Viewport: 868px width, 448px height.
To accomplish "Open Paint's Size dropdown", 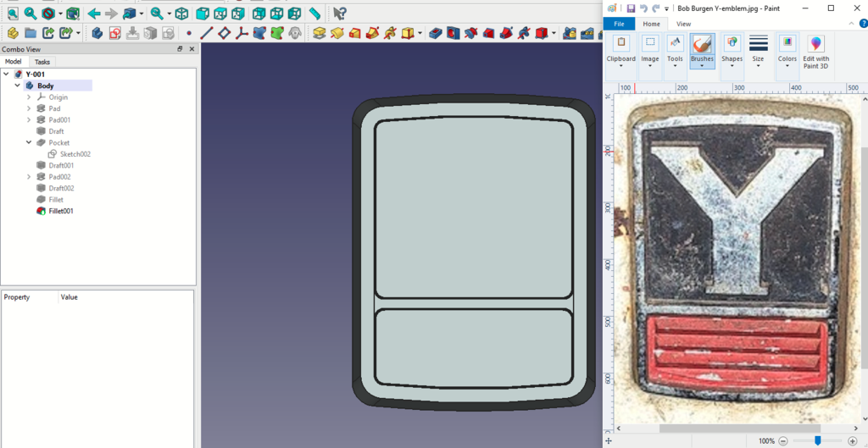I will 759,62.
